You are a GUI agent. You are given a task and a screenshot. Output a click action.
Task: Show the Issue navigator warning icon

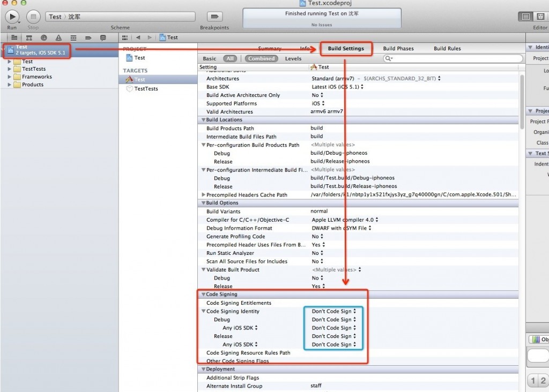tap(58, 37)
